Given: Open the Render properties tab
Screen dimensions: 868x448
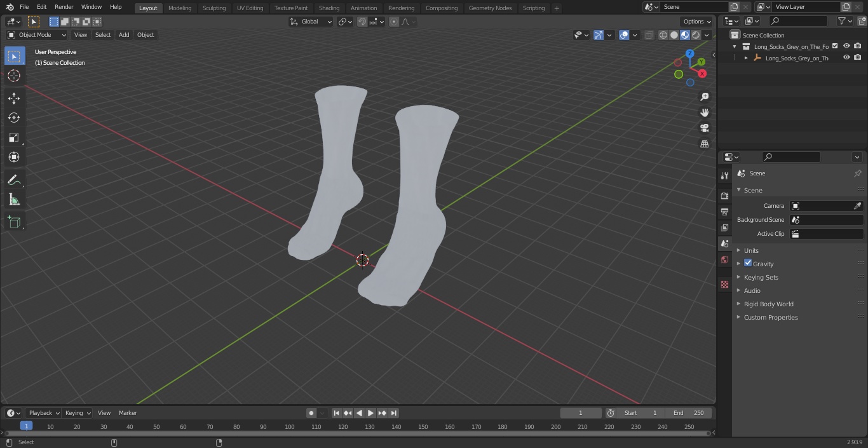Looking at the screenshot, I should coord(724,196).
